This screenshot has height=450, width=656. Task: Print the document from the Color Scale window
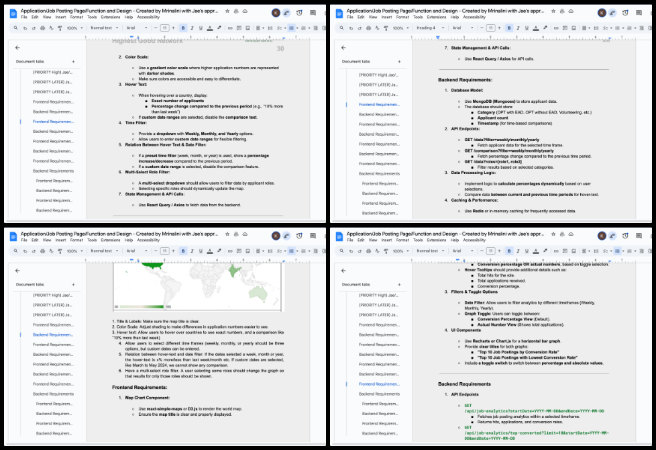tap(42, 28)
